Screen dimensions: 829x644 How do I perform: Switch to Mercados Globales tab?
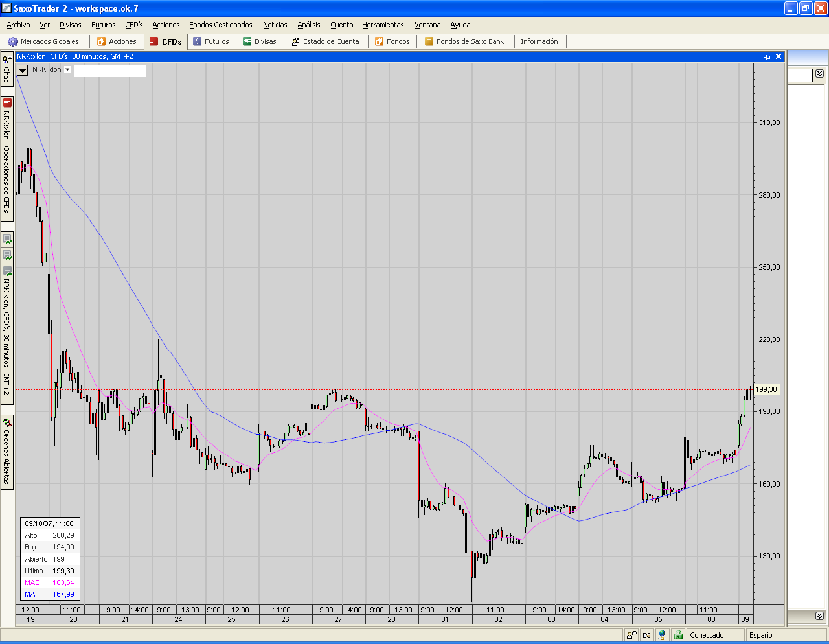click(x=44, y=41)
